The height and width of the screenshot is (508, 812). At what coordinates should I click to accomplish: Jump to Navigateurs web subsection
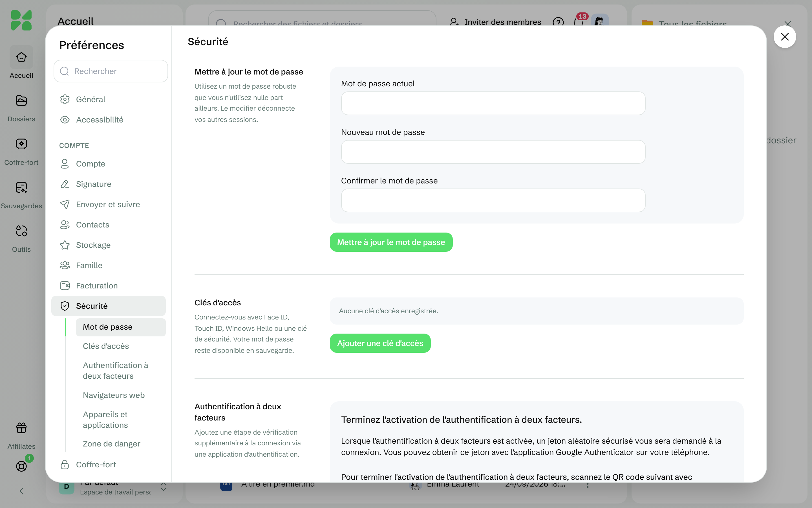pos(121,395)
